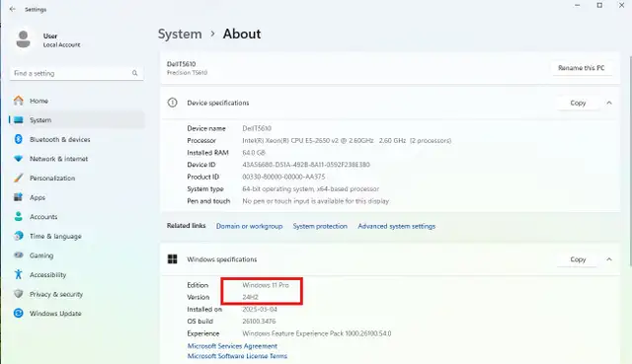Click the About heading
Screen dimensions: 632x364
242,34
